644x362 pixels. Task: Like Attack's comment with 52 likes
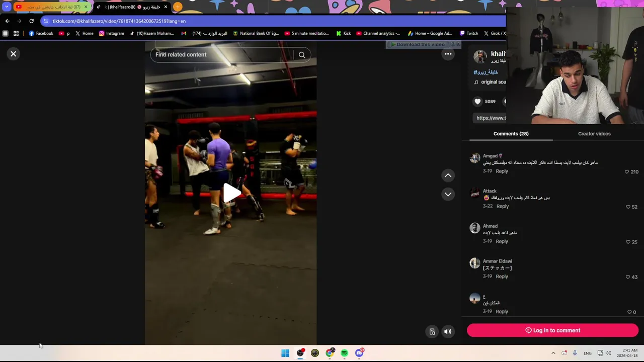pyautogui.click(x=628, y=207)
